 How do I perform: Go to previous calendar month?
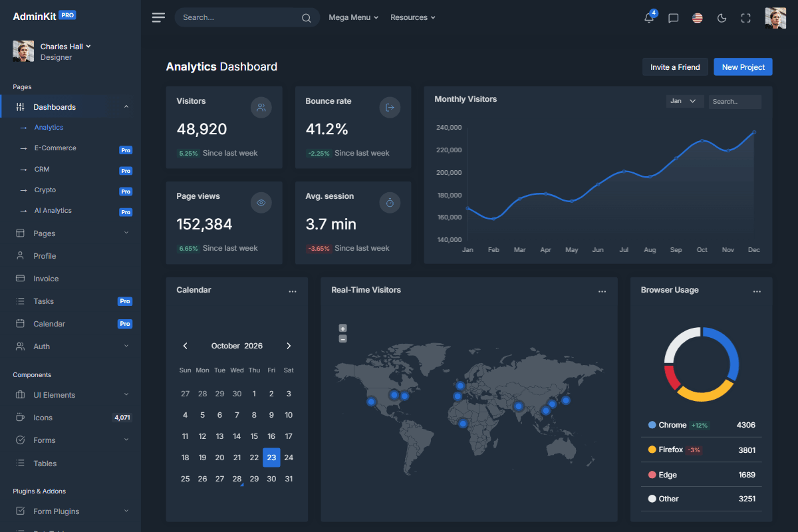(185, 346)
